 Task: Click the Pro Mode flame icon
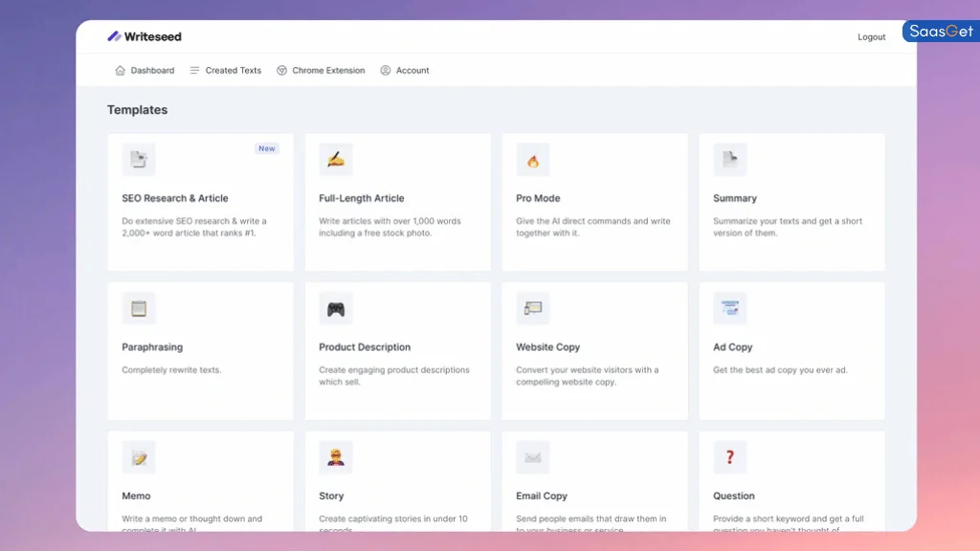point(533,159)
